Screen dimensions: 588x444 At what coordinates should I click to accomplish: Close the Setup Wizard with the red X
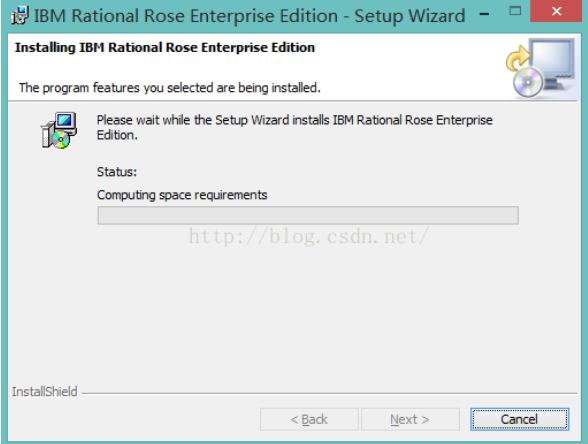pos(557,11)
